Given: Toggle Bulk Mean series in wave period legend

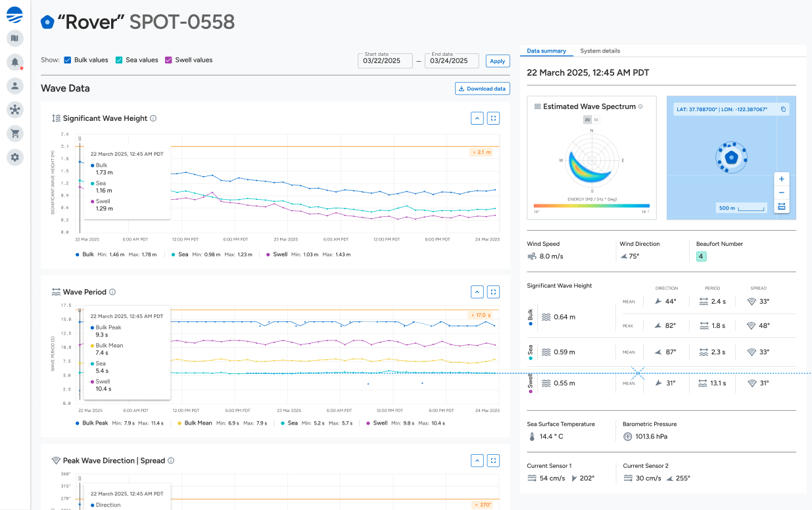Looking at the screenshot, I should point(195,423).
